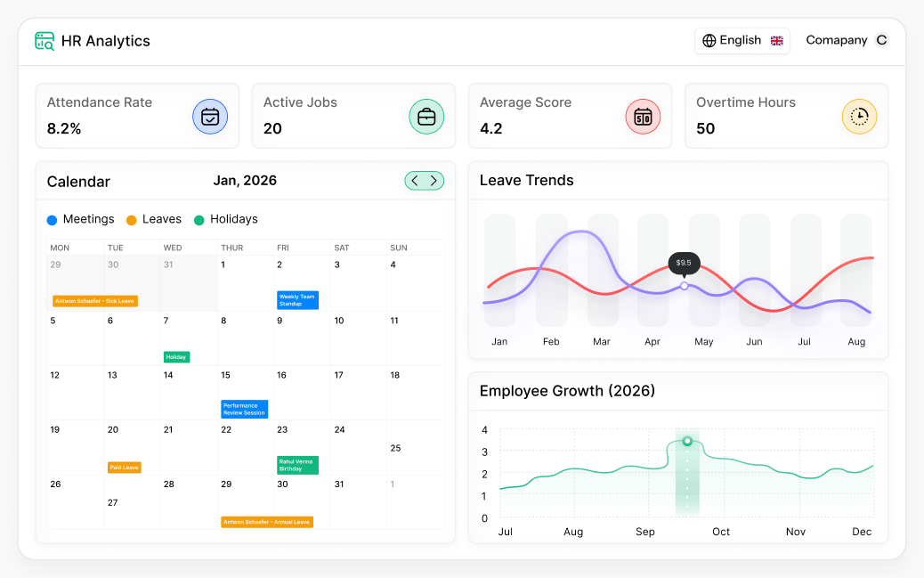Click the UK flag icon
The image size is (924, 578).
coord(776,40)
